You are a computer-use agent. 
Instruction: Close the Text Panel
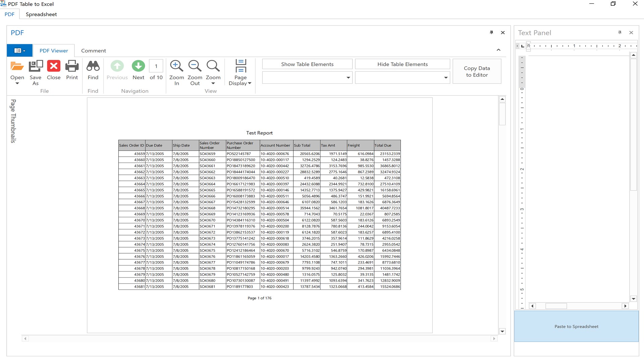pyautogui.click(x=631, y=33)
